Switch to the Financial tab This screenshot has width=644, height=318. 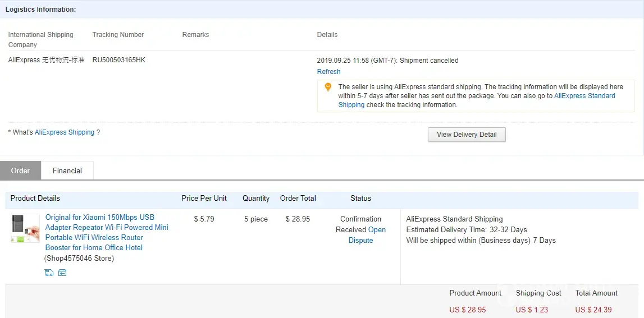click(x=67, y=170)
